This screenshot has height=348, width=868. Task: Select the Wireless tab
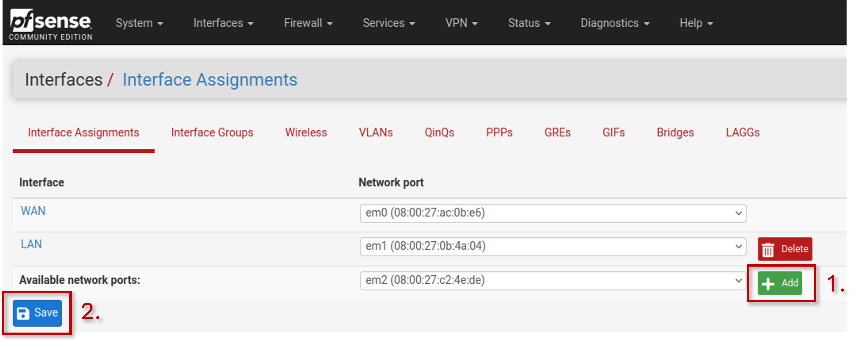(306, 133)
